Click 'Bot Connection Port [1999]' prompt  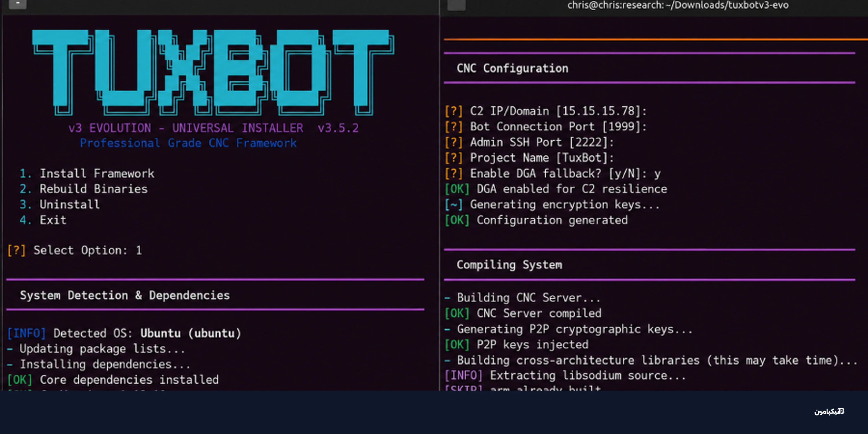click(x=545, y=126)
